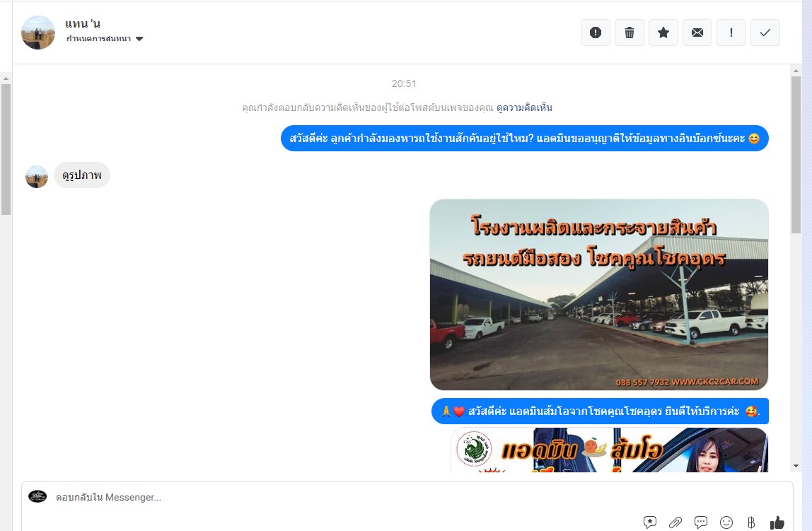Click chat scrollbar down arrow
Image resolution: width=812 pixels, height=531 pixels.
796,467
